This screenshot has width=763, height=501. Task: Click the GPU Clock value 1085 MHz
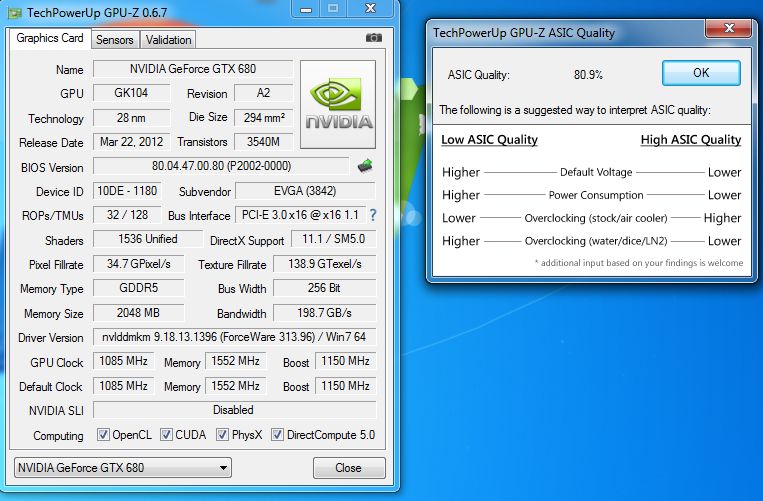(124, 361)
